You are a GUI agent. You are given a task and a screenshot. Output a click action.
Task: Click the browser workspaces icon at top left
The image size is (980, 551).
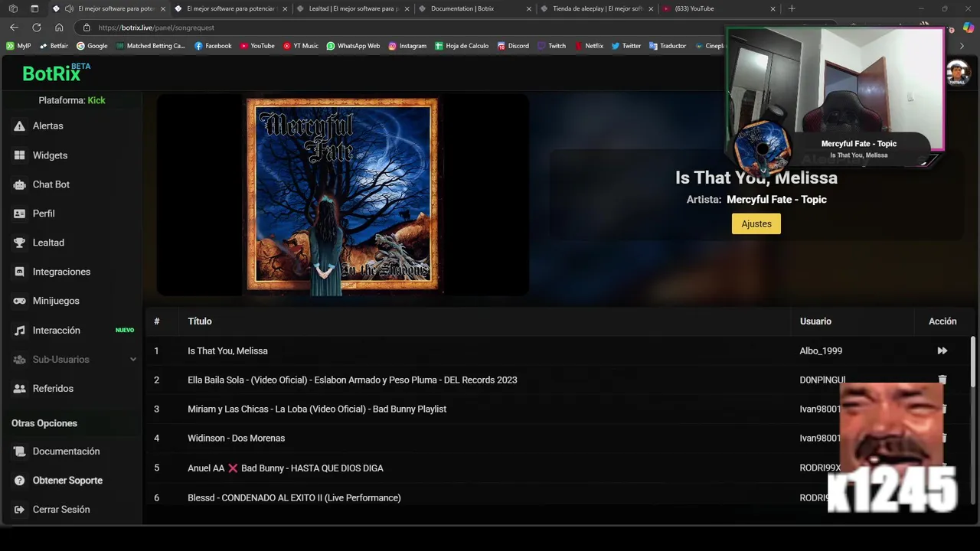[x=13, y=8]
